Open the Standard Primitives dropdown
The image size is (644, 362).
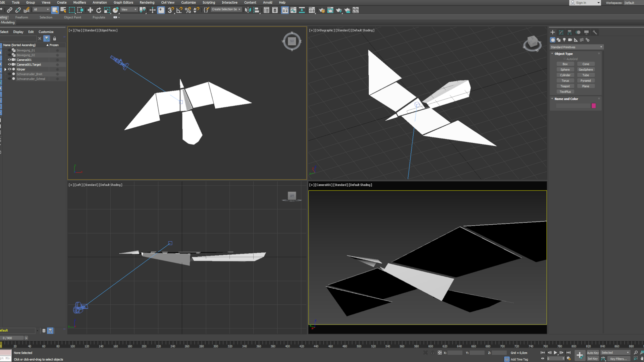coord(576,47)
